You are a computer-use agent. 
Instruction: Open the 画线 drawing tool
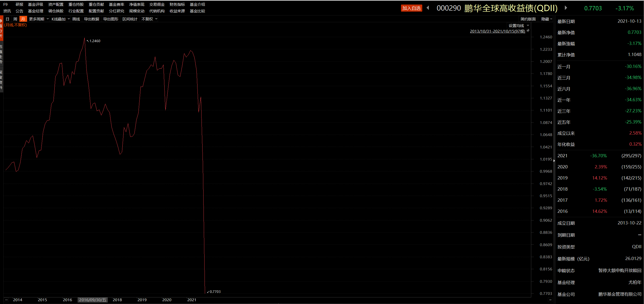pos(76,19)
